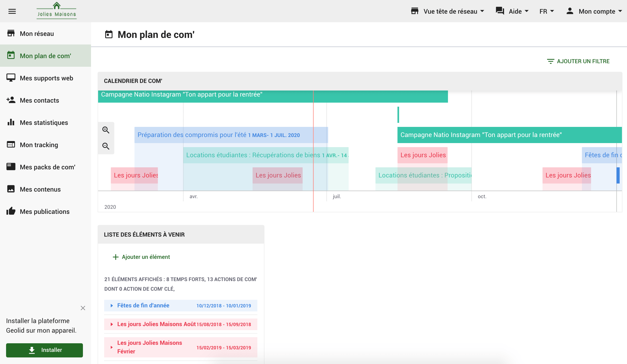Click the green Installer button
627x364 pixels.
(44, 350)
